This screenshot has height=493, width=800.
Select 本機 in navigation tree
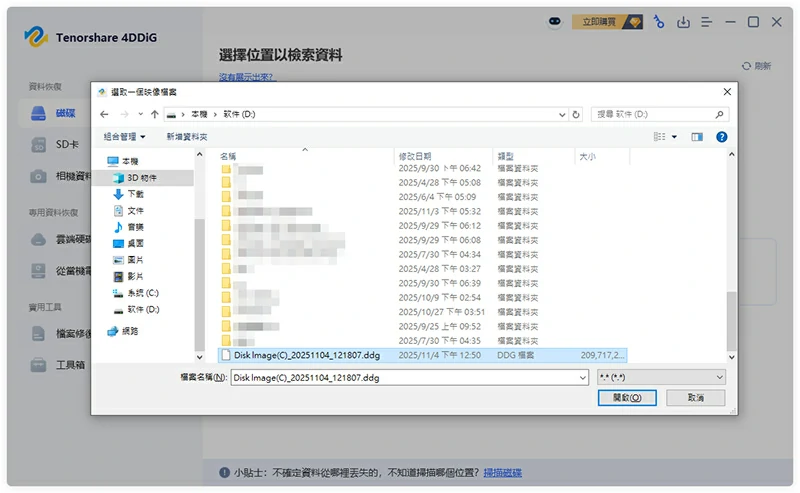tap(123, 161)
